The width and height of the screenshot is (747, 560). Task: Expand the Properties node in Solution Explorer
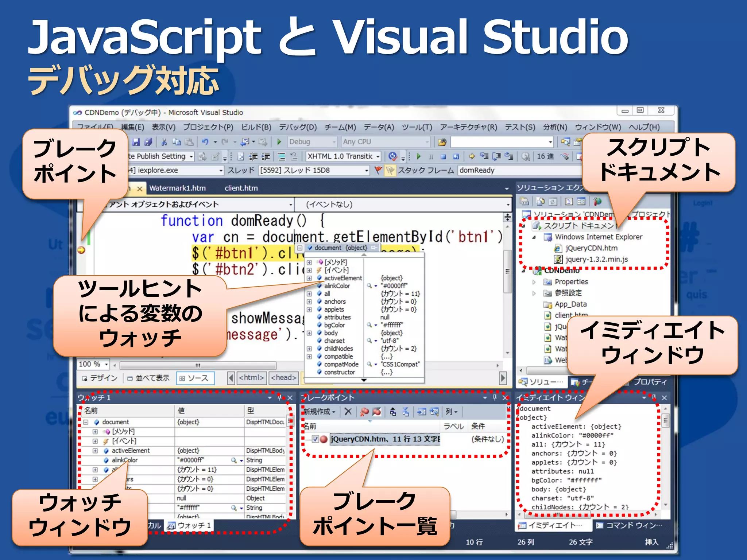coord(534,282)
